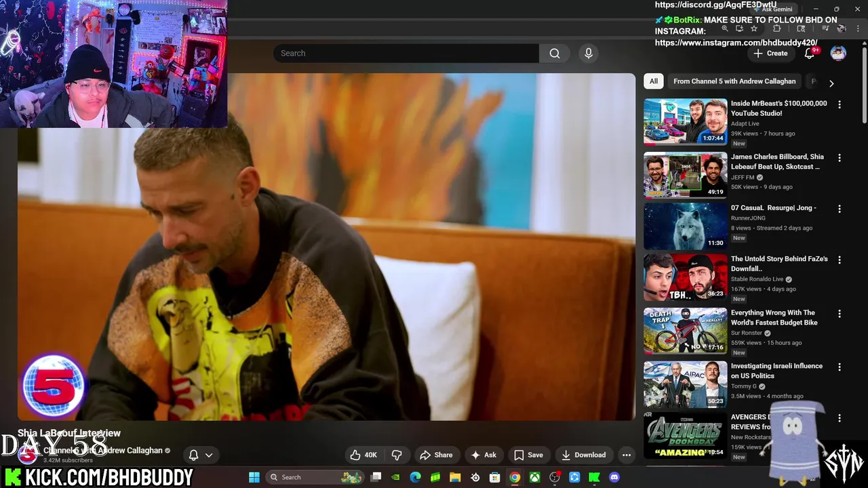Screen dimensions: 868x488
Task: Open FaZe's Downfall video thumbnail
Action: [x=685, y=277]
